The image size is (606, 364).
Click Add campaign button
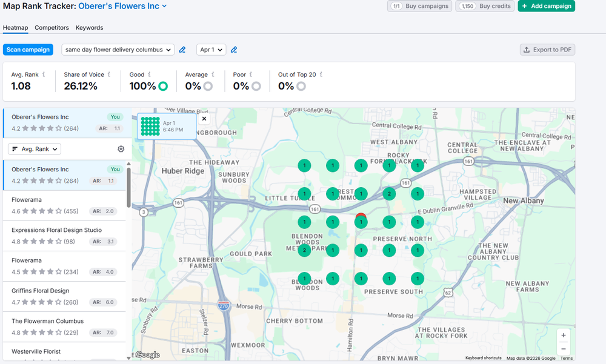pyautogui.click(x=547, y=6)
